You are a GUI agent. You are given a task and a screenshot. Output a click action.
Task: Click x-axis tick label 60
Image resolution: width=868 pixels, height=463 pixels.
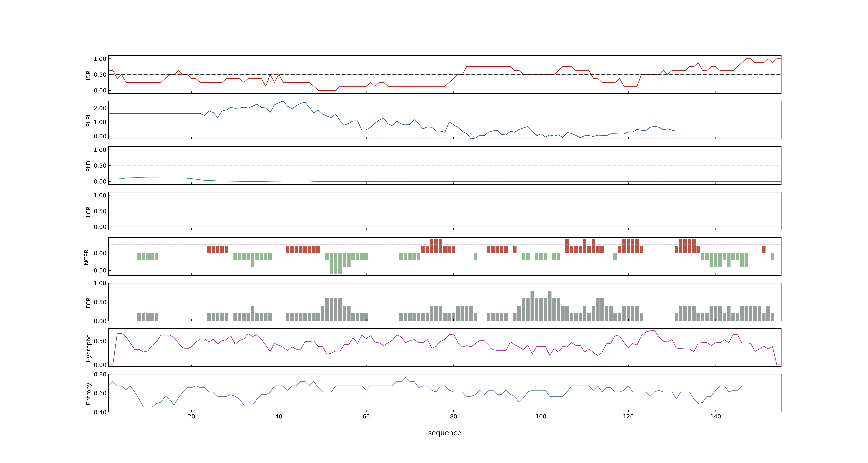point(366,416)
